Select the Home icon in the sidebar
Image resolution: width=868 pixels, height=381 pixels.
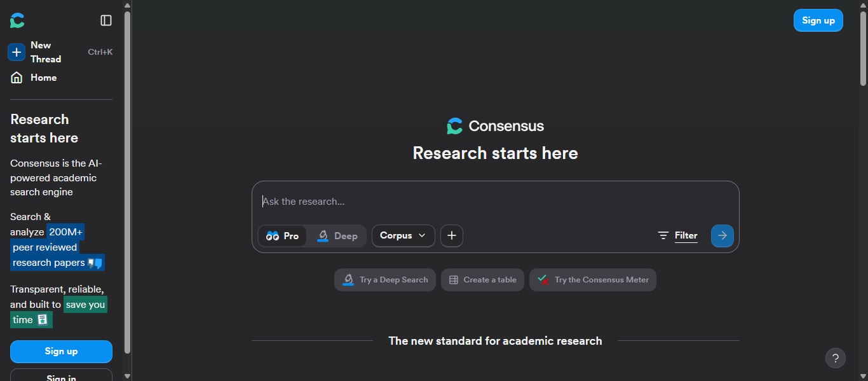[17, 77]
